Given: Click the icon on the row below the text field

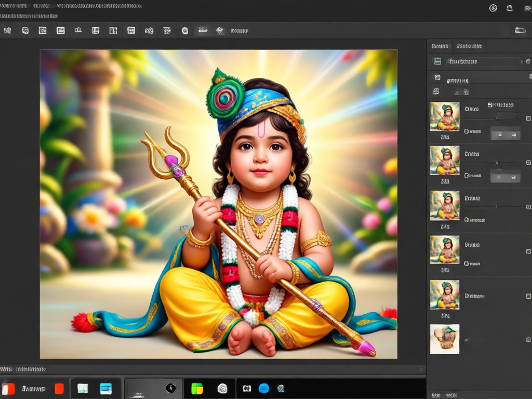Looking at the screenshot, I should [x=437, y=78].
